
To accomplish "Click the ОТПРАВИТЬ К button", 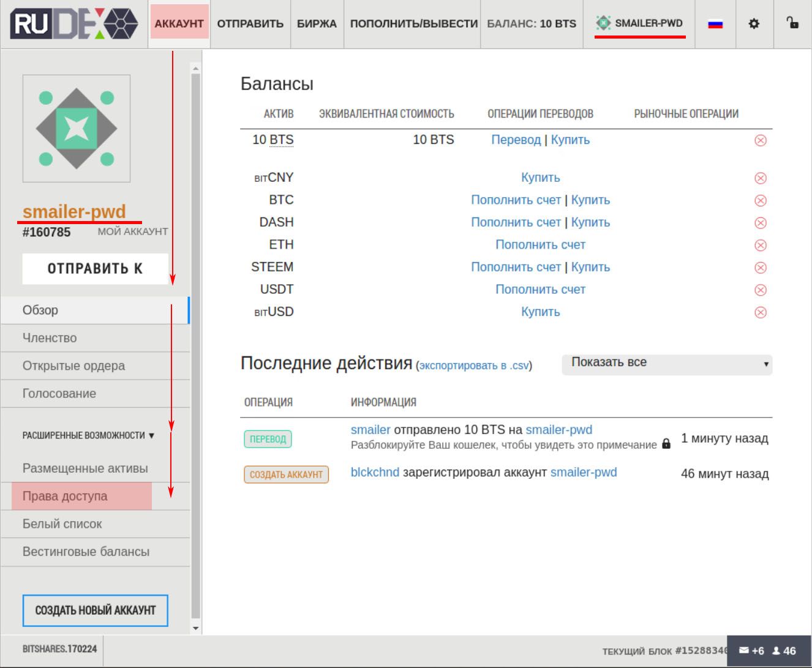I will 95,269.
